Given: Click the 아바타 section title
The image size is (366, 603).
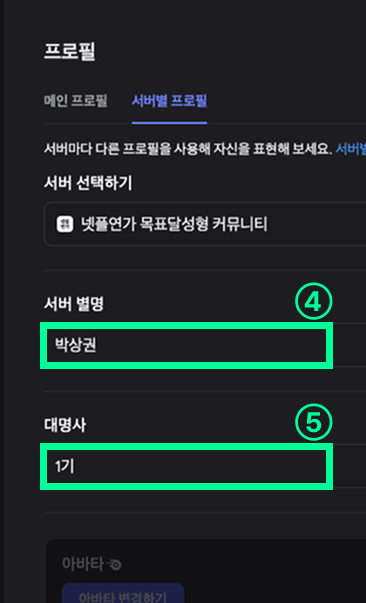Looking at the screenshot, I should click(x=83, y=564).
